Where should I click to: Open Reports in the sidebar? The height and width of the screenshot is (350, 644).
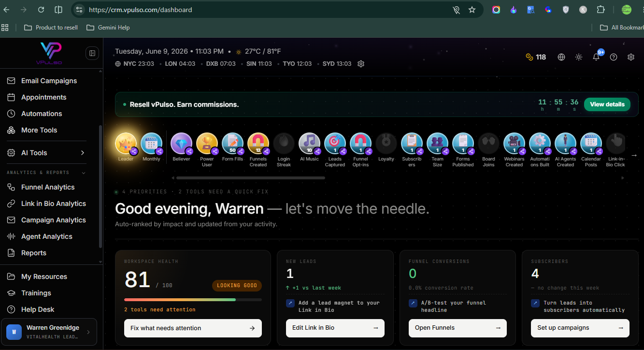(x=34, y=253)
